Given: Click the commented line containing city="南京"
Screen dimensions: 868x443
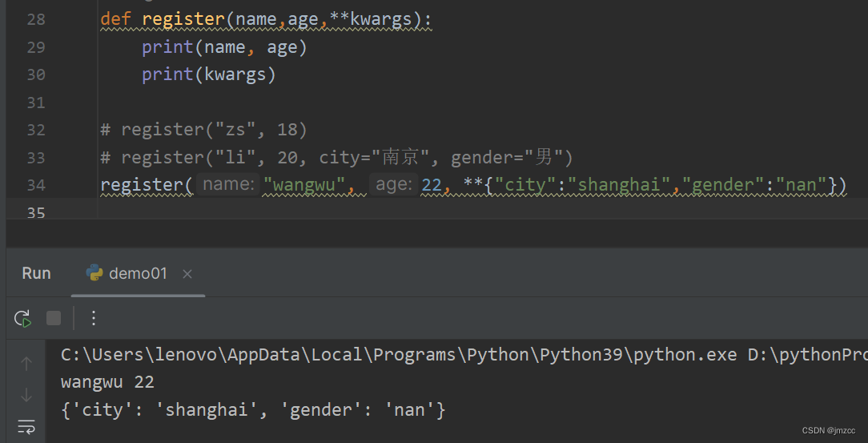Looking at the screenshot, I should (336, 158).
